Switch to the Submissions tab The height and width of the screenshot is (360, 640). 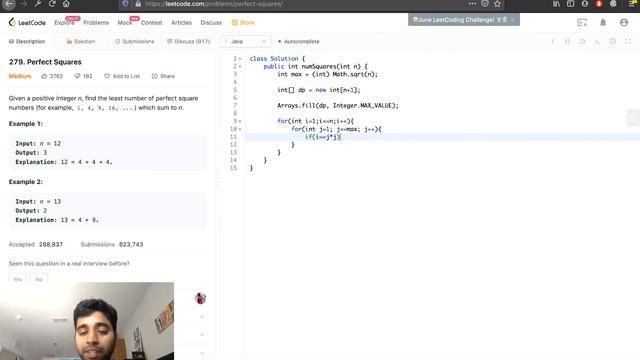pos(135,42)
